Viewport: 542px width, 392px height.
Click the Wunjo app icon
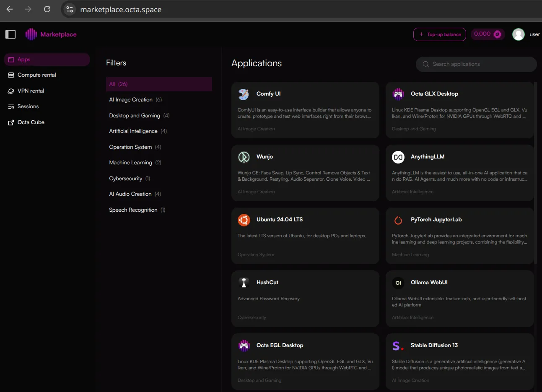pos(244,157)
